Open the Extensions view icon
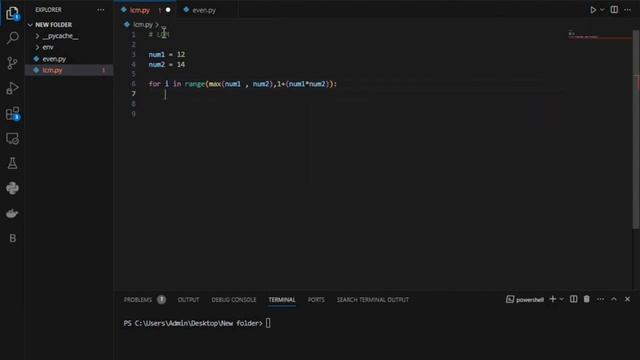 click(12, 113)
